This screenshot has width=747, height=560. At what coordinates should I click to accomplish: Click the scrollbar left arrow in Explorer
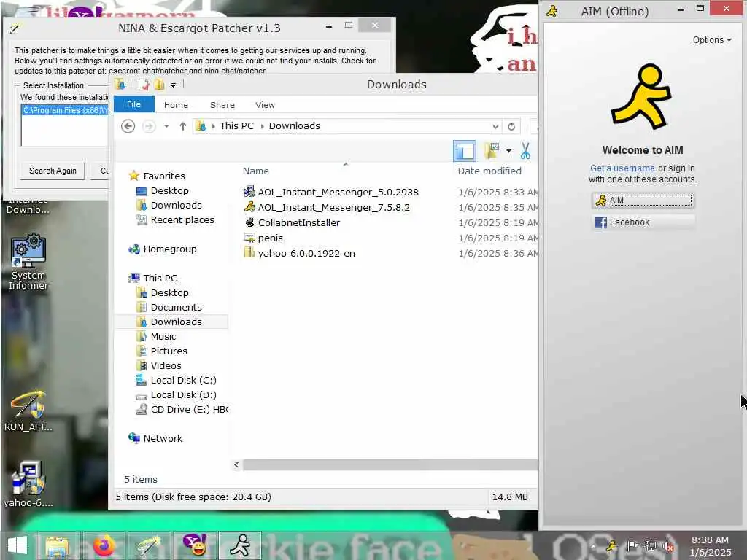click(x=237, y=464)
